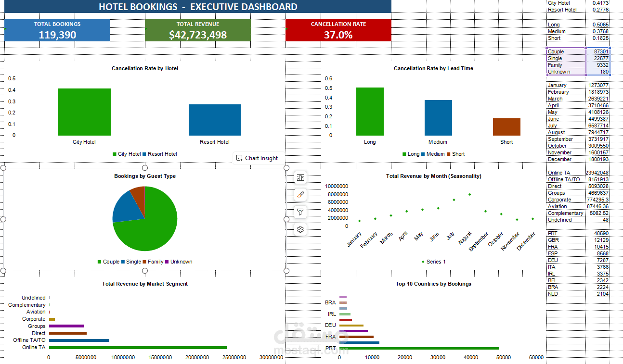Select the August cell in the data table
This screenshot has height=364, width=623.
pos(566,132)
